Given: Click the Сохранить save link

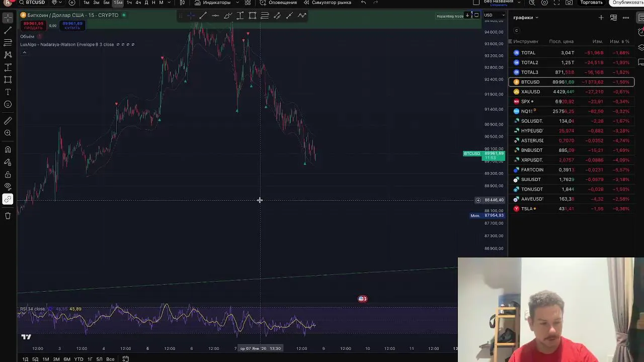Looking at the screenshot, I should (499, 5).
